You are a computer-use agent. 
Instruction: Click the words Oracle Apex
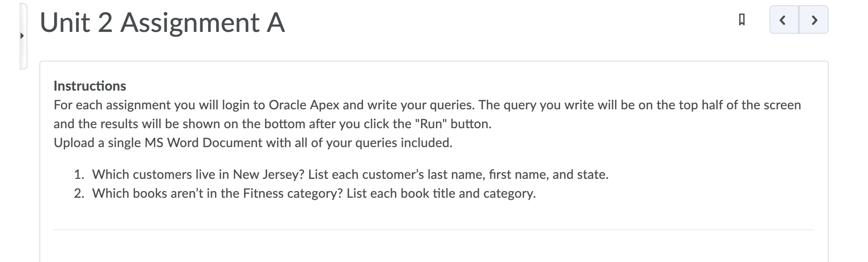304,105
